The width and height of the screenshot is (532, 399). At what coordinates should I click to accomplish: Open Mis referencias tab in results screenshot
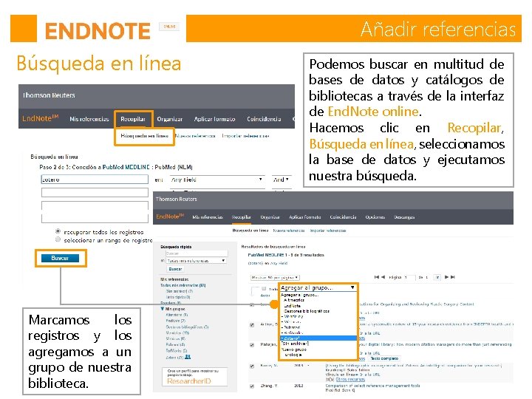(x=208, y=217)
